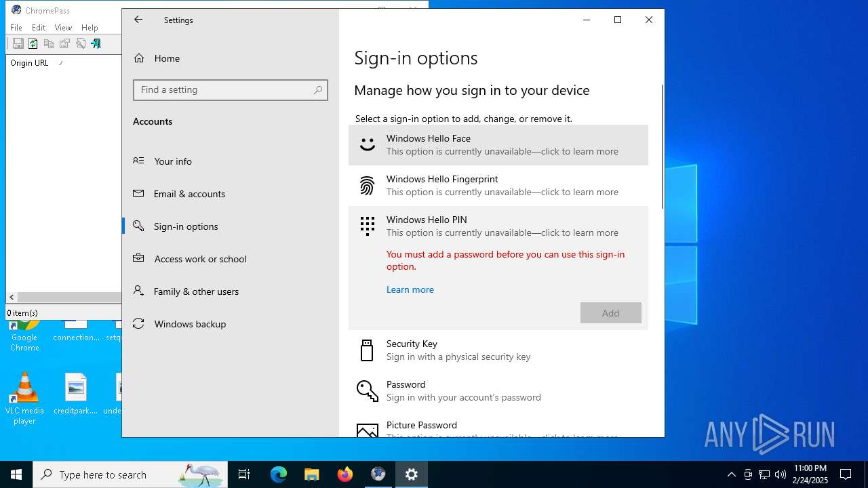This screenshot has height=488, width=868.
Task: Open Your info settings page
Action: tap(231, 161)
